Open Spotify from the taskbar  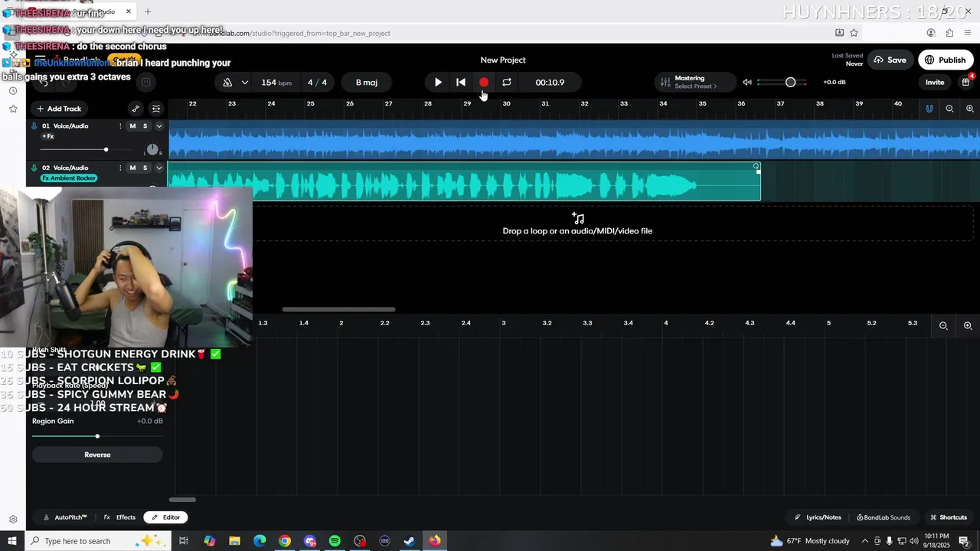[335, 541]
